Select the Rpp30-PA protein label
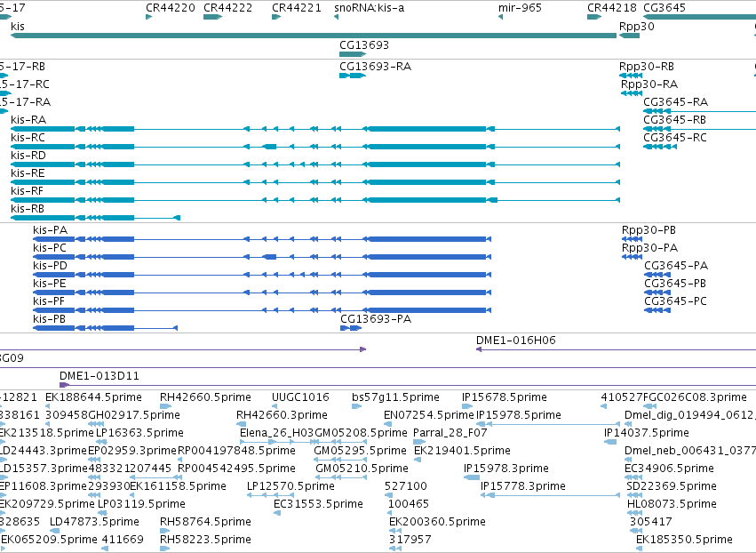This screenshot has height=553, width=756. 649,248
